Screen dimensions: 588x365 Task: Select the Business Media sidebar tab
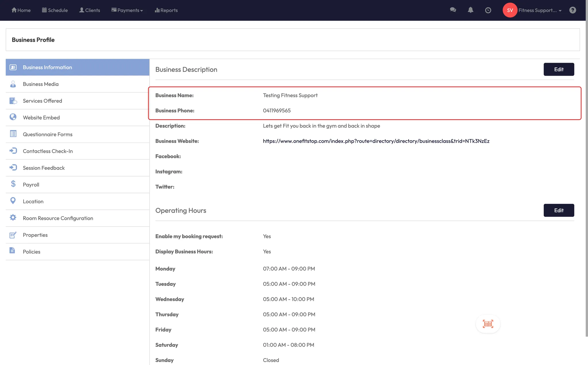(x=41, y=84)
